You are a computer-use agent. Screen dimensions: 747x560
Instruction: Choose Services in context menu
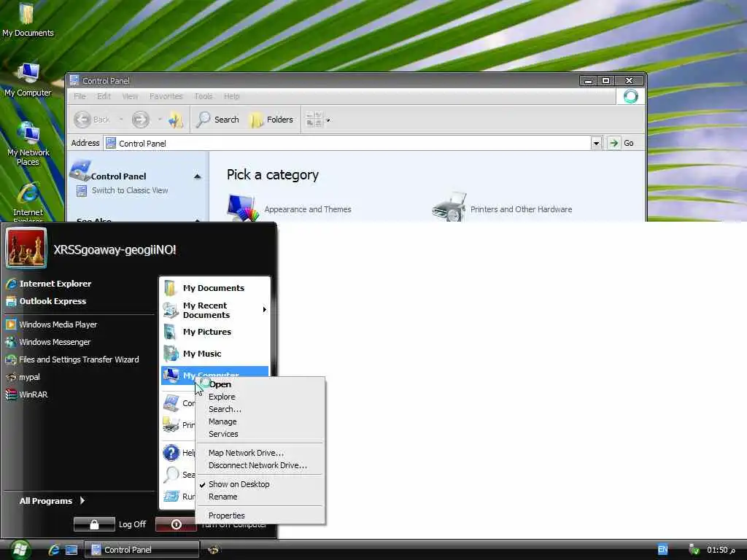[223, 434]
